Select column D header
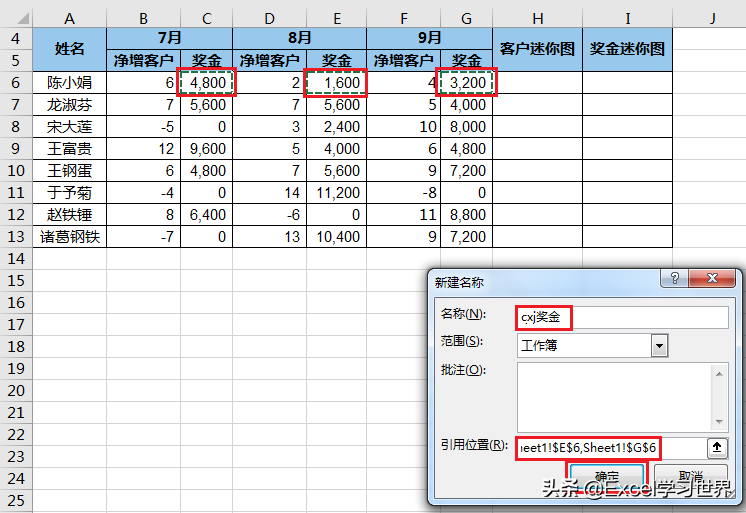 point(269,19)
